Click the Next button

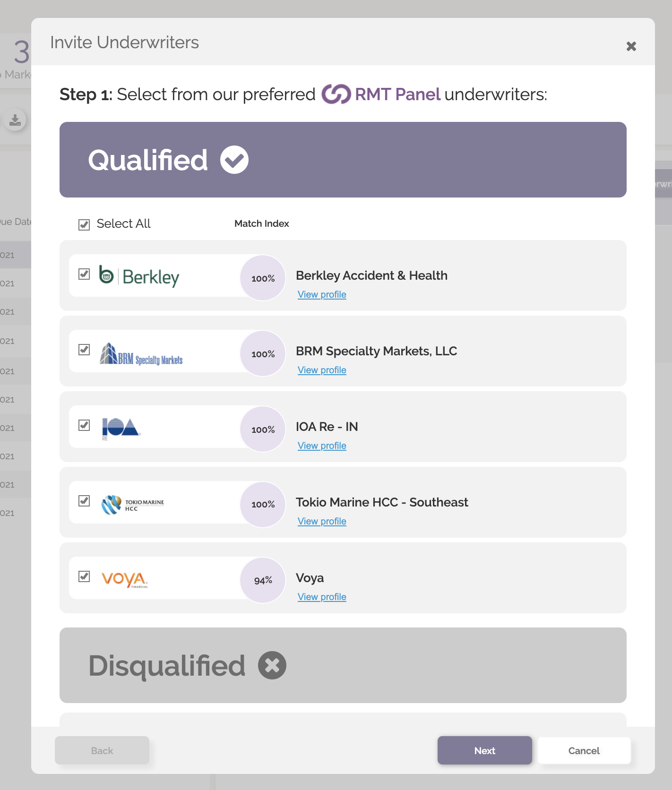(x=484, y=750)
